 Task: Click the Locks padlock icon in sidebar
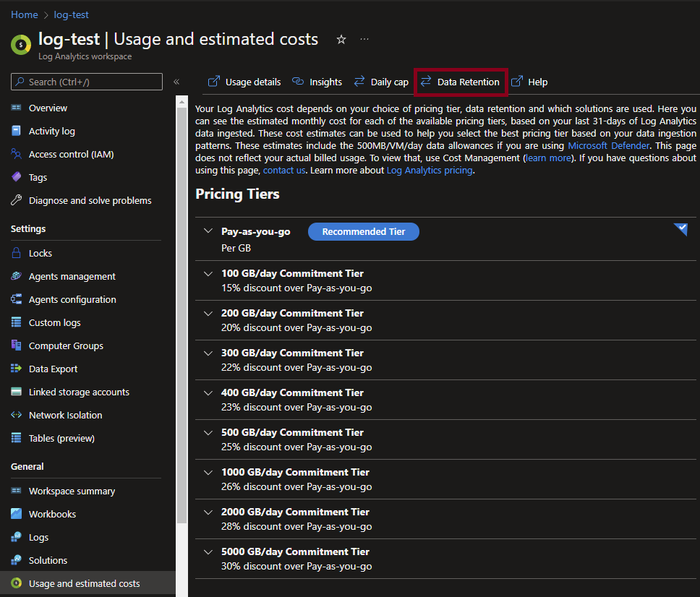pos(16,253)
